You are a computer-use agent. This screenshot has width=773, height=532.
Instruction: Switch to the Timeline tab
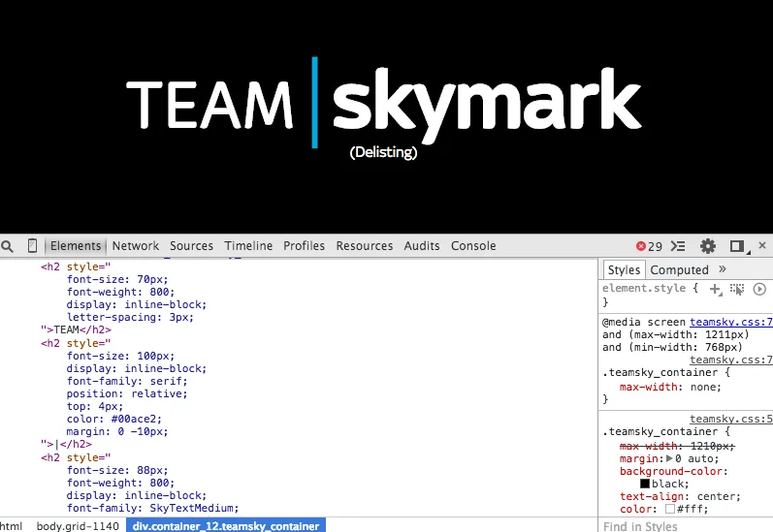click(248, 246)
